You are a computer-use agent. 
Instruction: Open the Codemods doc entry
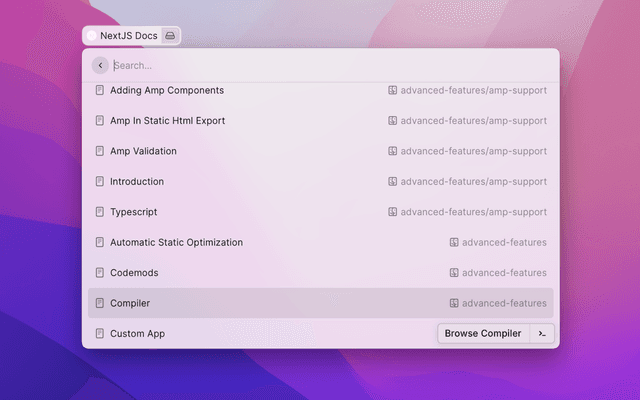(x=134, y=273)
